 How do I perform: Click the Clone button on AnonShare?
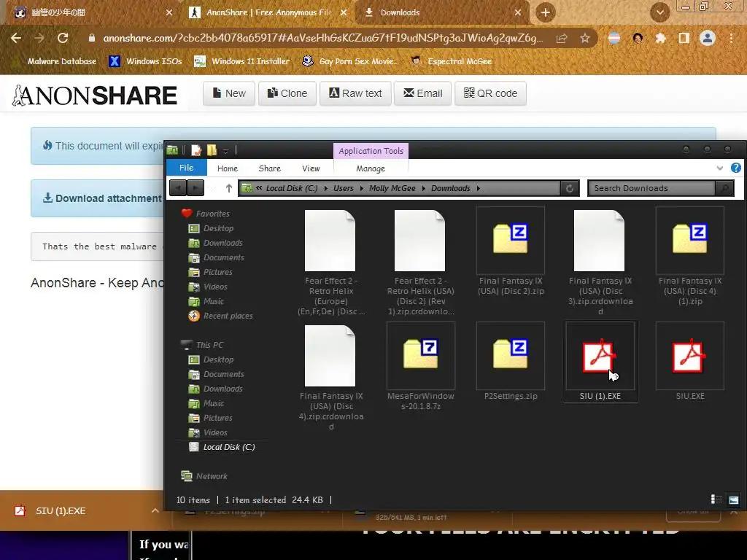click(287, 93)
